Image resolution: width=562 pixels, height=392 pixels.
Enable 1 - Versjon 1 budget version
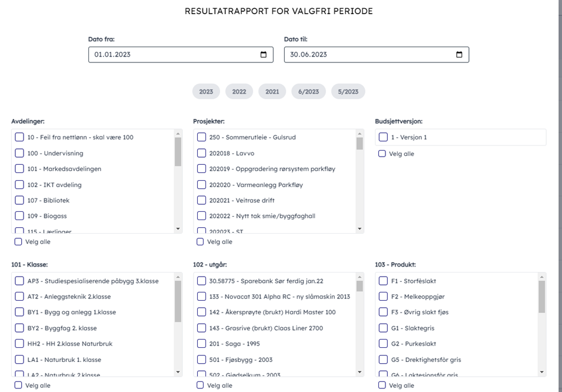click(x=383, y=137)
